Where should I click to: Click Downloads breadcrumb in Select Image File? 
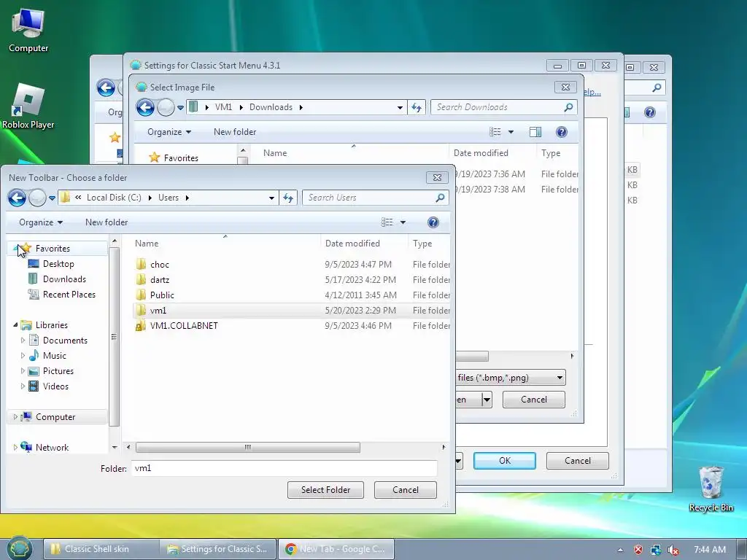tap(271, 107)
